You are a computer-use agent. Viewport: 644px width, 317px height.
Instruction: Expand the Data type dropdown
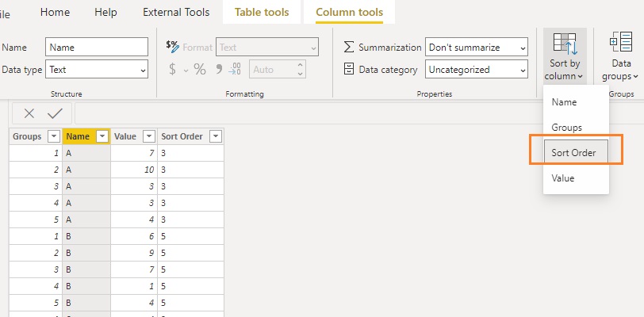(x=143, y=71)
